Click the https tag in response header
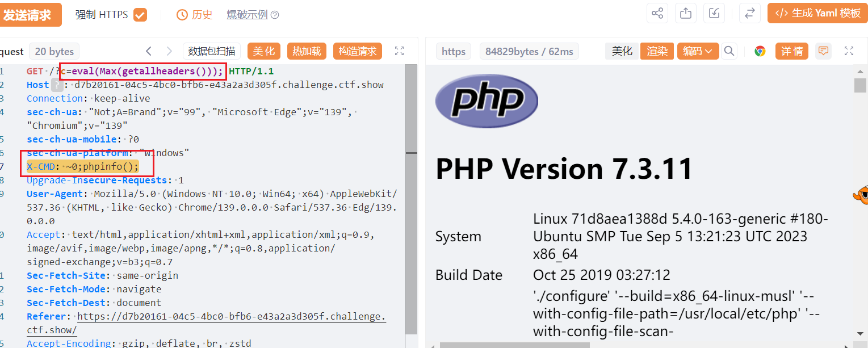This screenshot has width=868, height=348. [x=454, y=52]
